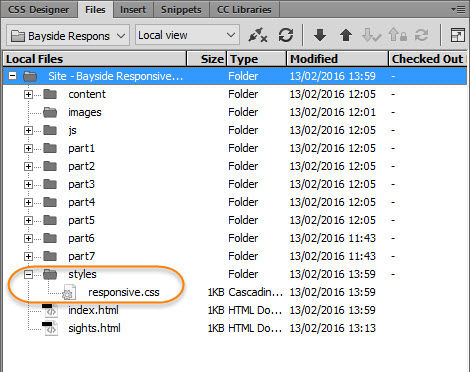Select the images folder name
The width and height of the screenshot is (470, 372).
coord(85,113)
